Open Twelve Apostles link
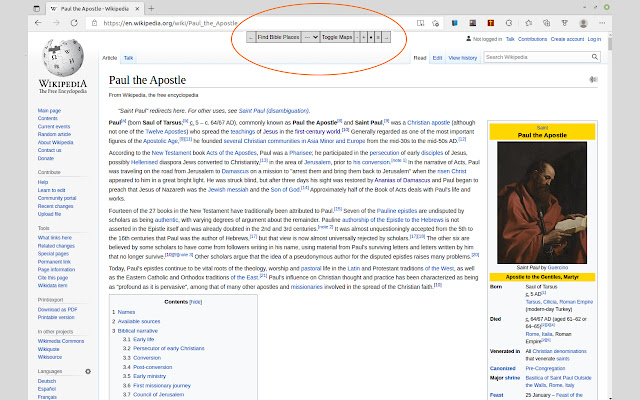This screenshot has width=640, height=400. coord(165,131)
